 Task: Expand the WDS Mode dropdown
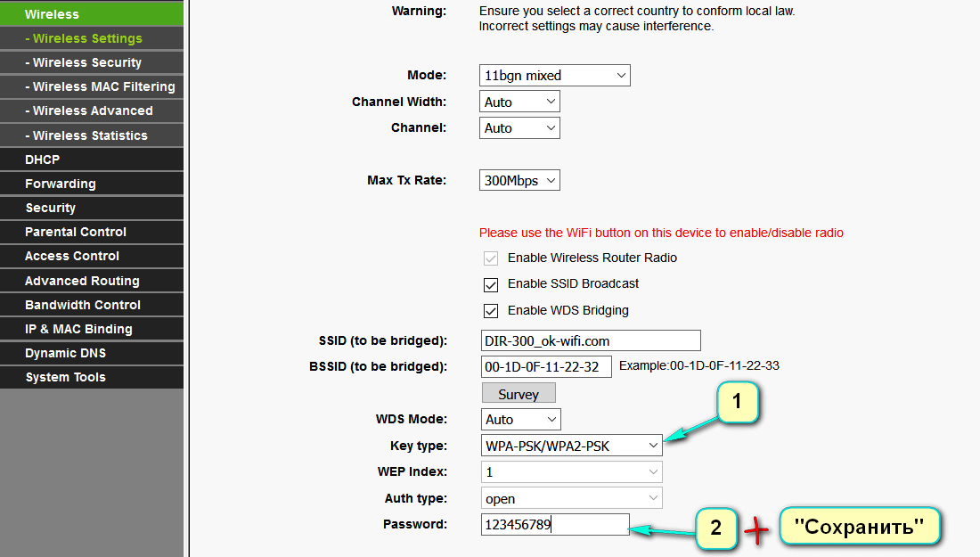pyautogui.click(x=520, y=420)
